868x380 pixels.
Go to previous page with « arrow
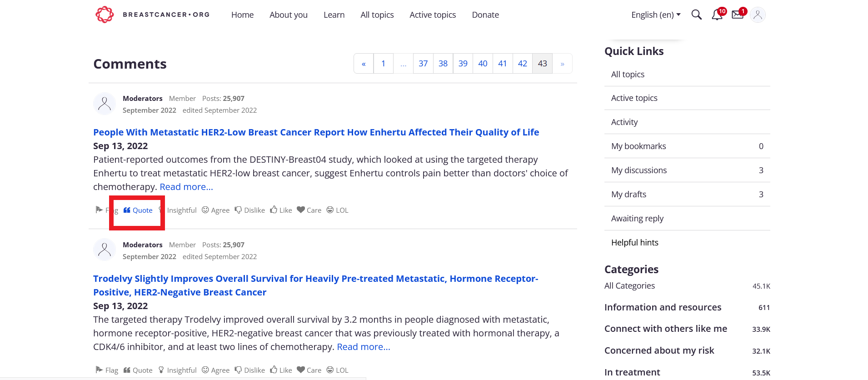tap(364, 64)
